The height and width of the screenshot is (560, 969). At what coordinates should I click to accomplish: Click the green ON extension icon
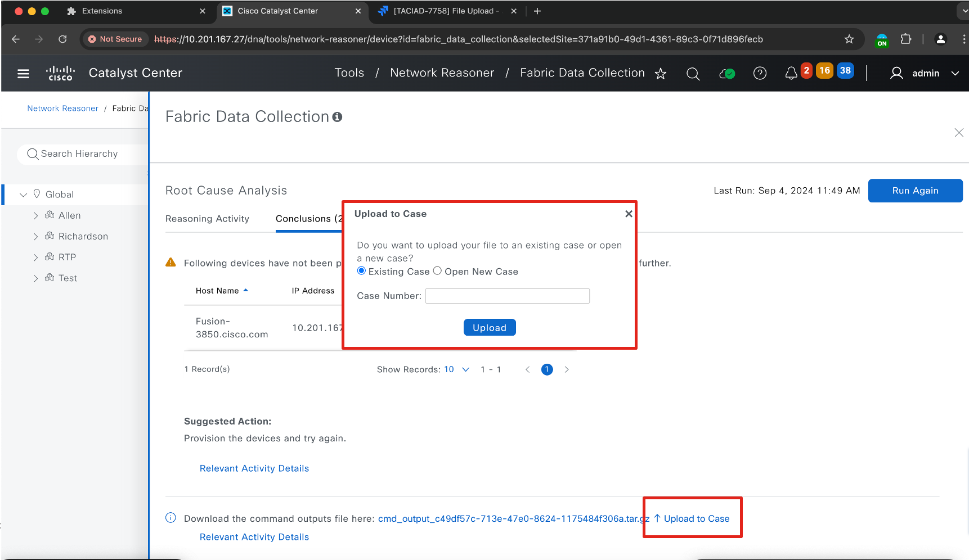[882, 40]
